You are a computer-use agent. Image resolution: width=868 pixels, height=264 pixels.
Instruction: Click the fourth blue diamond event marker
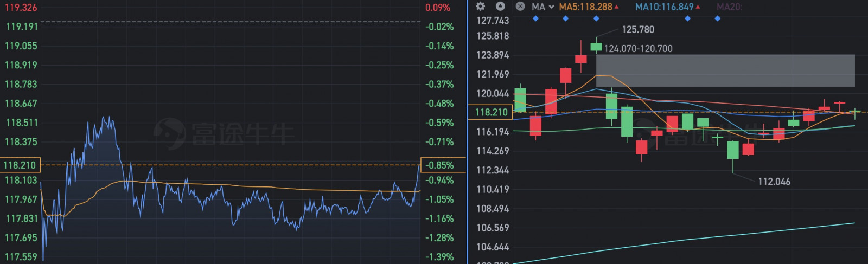(687, 18)
